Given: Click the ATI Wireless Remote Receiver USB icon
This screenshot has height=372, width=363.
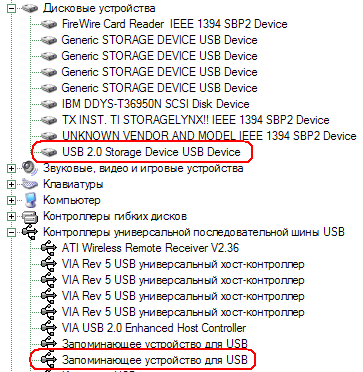Looking at the screenshot, I should pos(49,248).
